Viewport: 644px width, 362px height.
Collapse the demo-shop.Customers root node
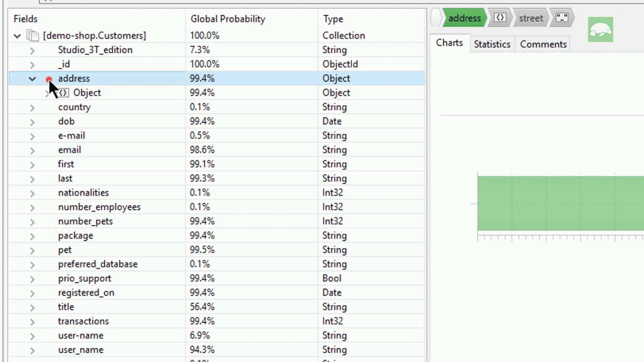click(x=17, y=36)
